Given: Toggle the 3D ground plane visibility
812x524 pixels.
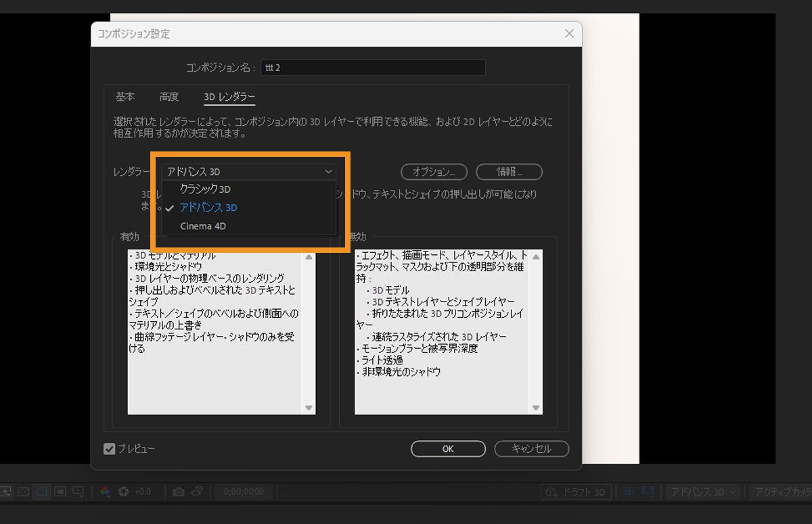Looking at the screenshot, I should [x=629, y=492].
